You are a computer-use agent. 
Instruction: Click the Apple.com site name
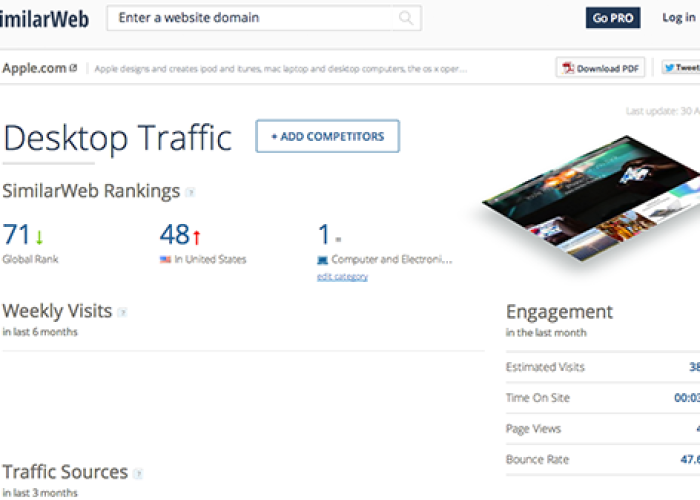[x=34, y=69]
